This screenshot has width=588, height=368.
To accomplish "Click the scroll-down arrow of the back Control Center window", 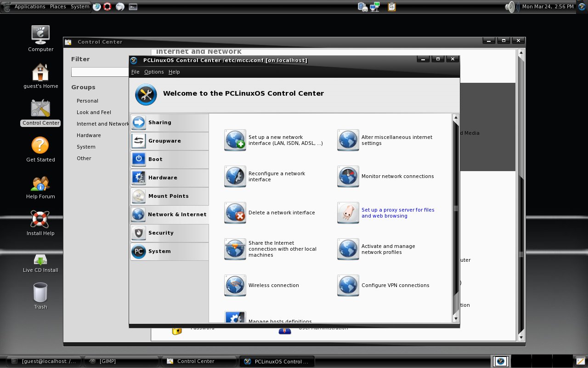I will click(x=521, y=337).
